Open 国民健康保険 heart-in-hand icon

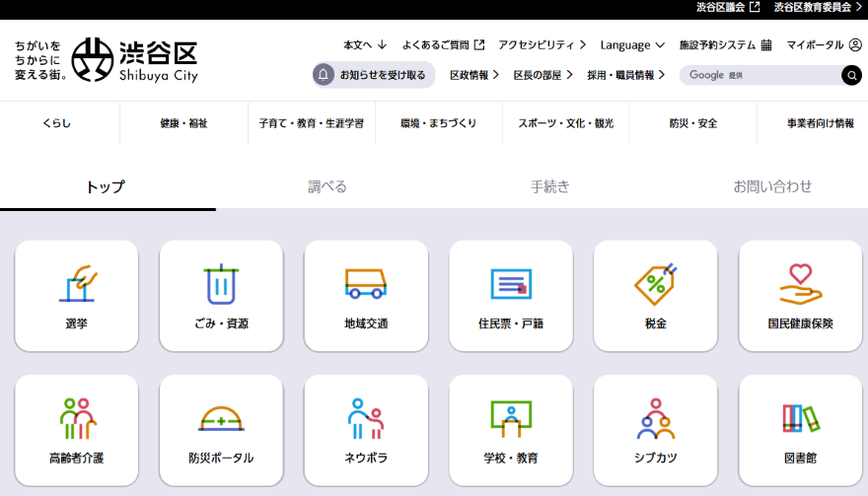pos(801,296)
